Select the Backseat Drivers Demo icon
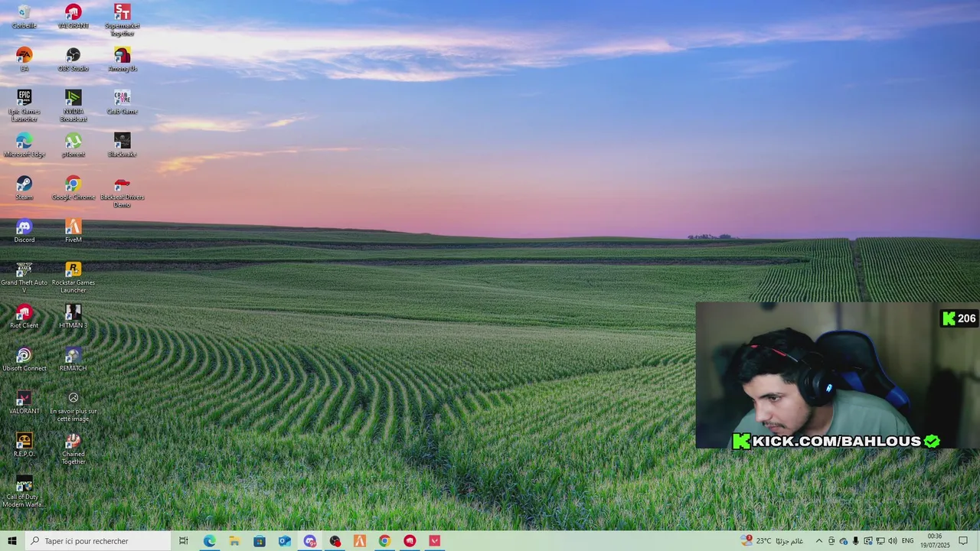980x551 pixels. pyautogui.click(x=122, y=192)
